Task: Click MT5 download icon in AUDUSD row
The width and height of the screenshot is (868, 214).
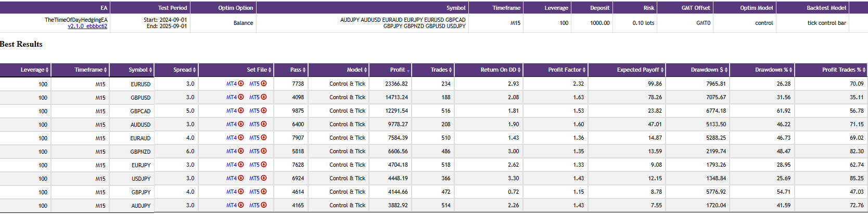Action: tap(264, 124)
